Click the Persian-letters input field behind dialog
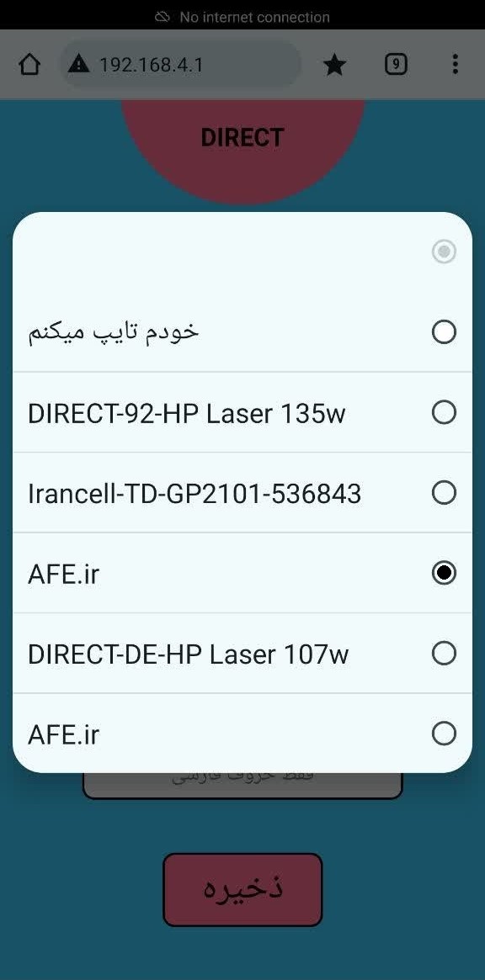485x980 pixels. click(242, 785)
